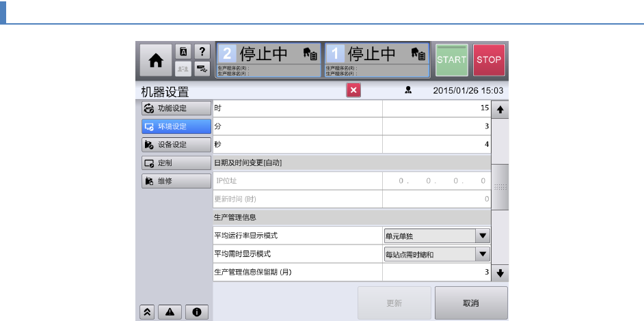This screenshot has width=644, height=321.
Task: Open the 设备设定 menu
Action: pyautogui.click(x=176, y=145)
